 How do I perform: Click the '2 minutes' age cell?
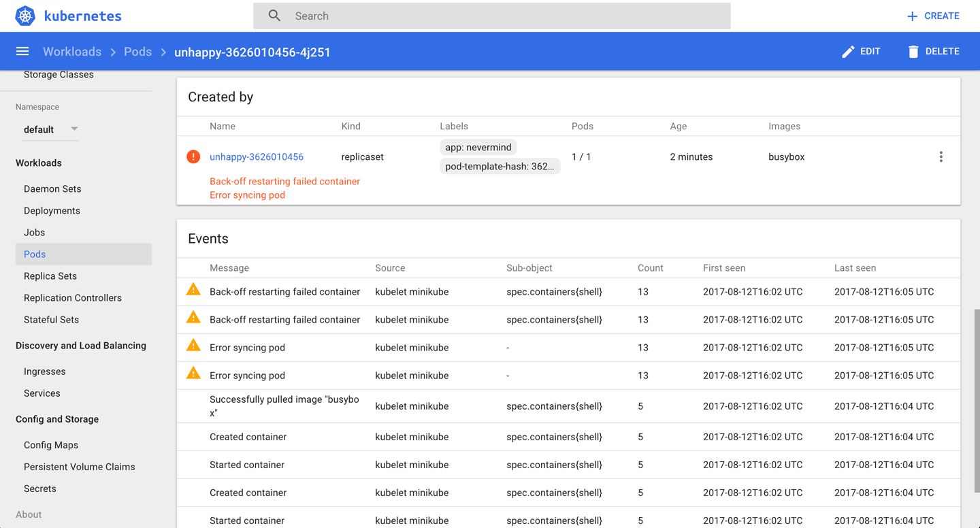point(691,156)
